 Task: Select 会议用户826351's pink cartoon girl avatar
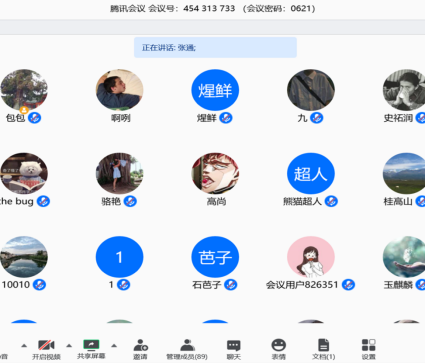tap(311, 257)
